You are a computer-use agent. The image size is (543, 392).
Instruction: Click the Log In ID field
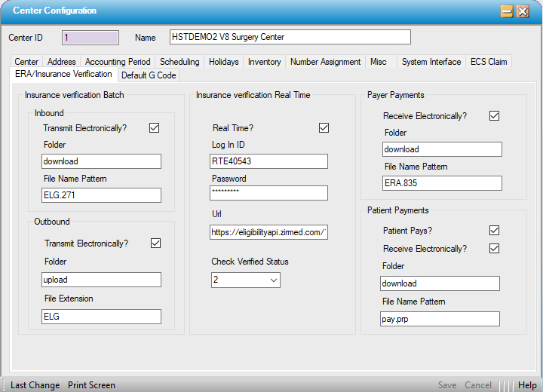click(268, 161)
